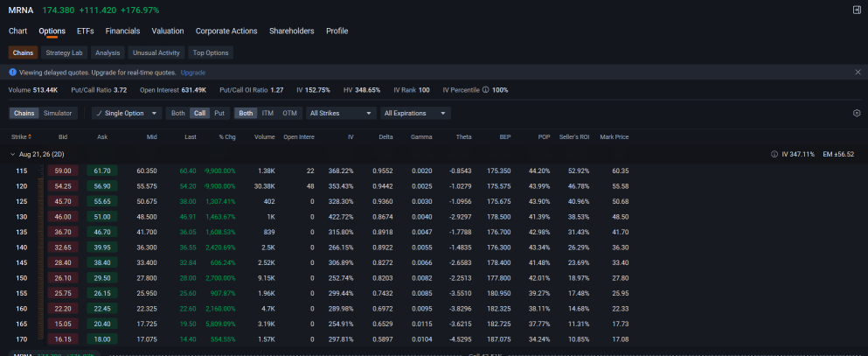Select Both moneyness filter next to ITM
The height and width of the screenshot is (356, 868).
pos(246,113)
